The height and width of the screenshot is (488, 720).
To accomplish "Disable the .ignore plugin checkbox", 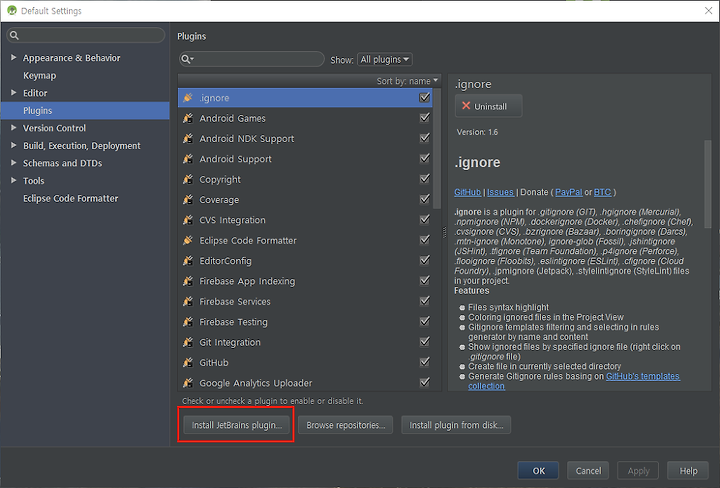I will point(425,97).
